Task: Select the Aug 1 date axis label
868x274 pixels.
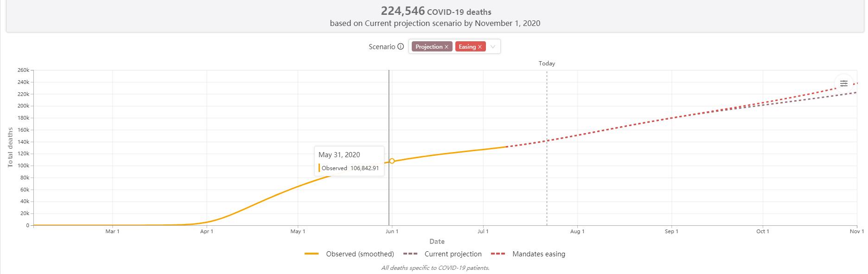Action: pos(577,231)
